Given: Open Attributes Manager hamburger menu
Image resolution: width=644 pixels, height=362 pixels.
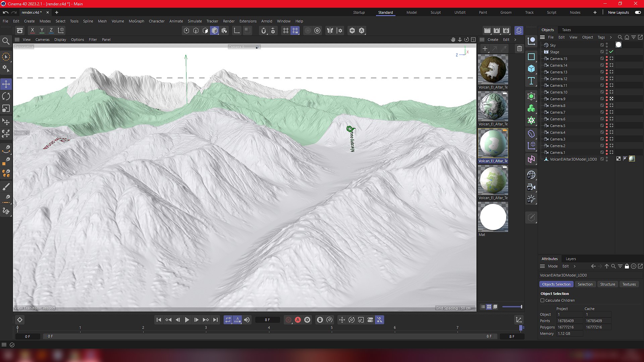Looking at the screenshot, I should (542, 266).
